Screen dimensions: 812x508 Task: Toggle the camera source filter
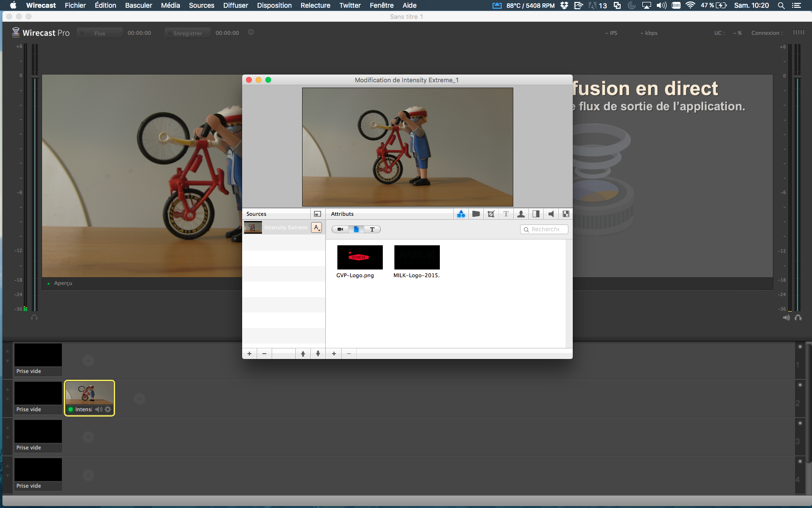340,229
